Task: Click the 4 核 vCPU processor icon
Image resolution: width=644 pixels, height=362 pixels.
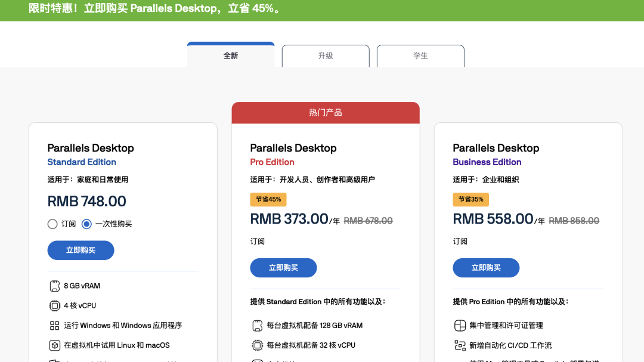Action: click(55, 306)
